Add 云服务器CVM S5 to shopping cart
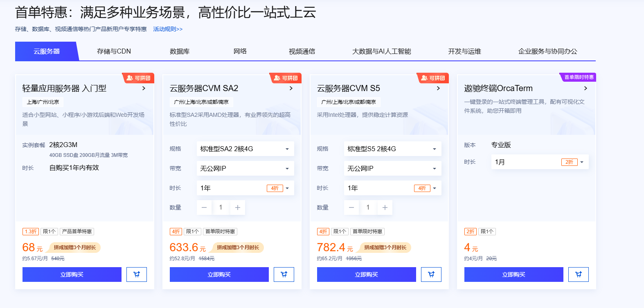Viewport: 644px width, 308px height. [431, 275]
